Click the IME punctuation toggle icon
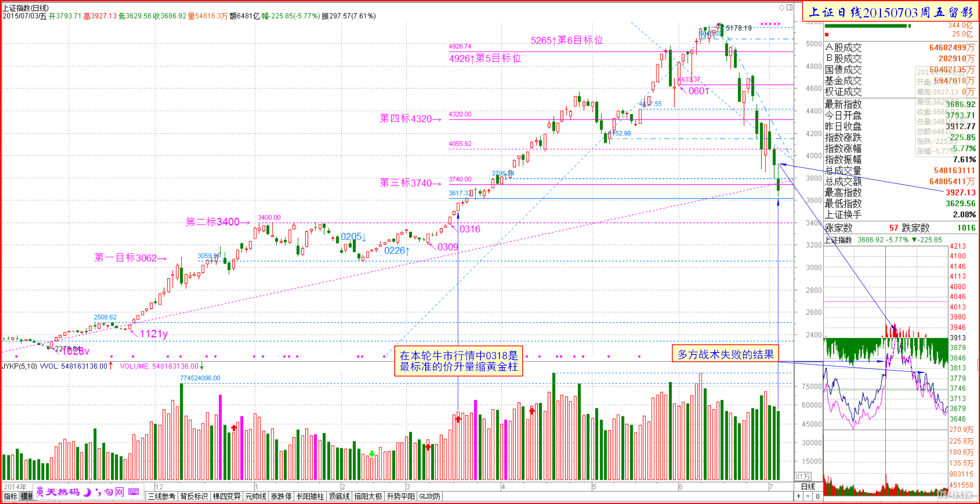The width and height of the screenshot is (980, 504). click(97, 492)
